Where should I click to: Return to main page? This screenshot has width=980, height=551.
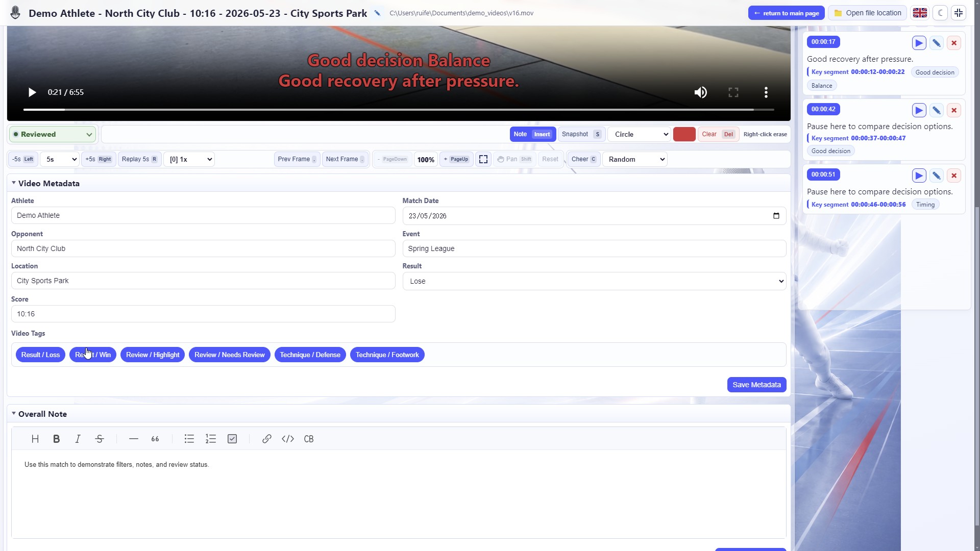(786, 13)
